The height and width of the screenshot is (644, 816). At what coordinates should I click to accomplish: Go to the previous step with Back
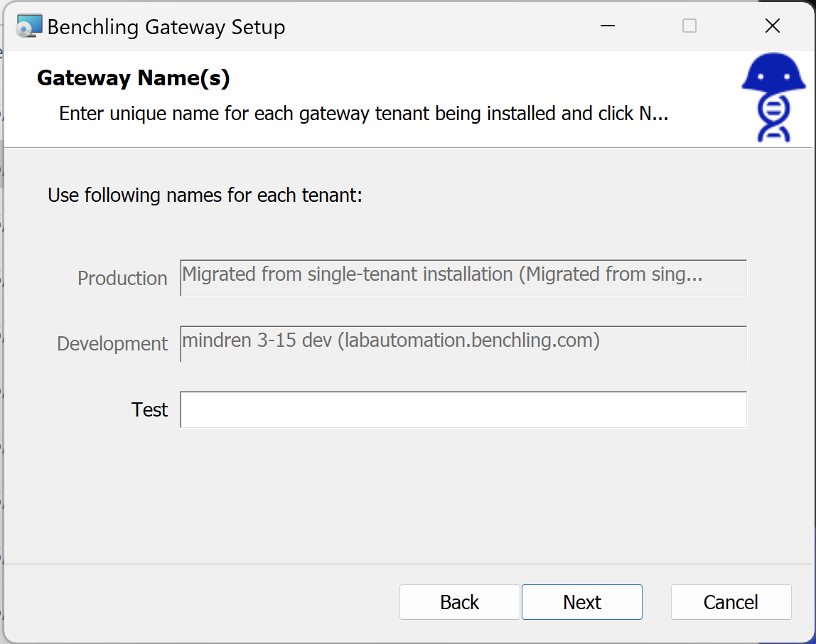(459, 602)
